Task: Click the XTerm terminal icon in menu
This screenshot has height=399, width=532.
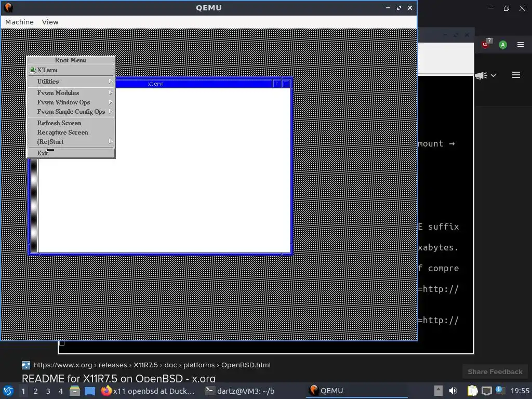Action: pos(33,70)
